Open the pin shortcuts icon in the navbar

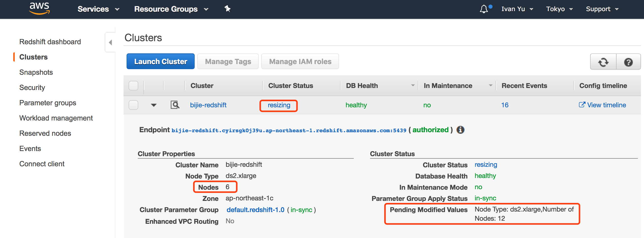227,9
